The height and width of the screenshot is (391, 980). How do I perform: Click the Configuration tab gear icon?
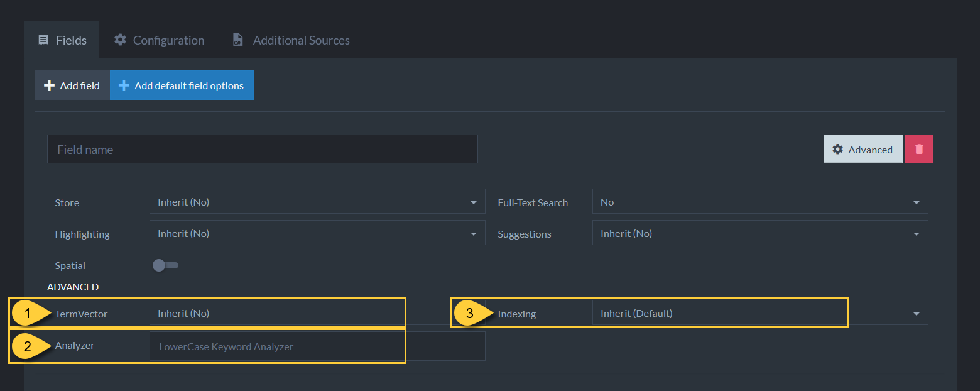pos(120,40)
